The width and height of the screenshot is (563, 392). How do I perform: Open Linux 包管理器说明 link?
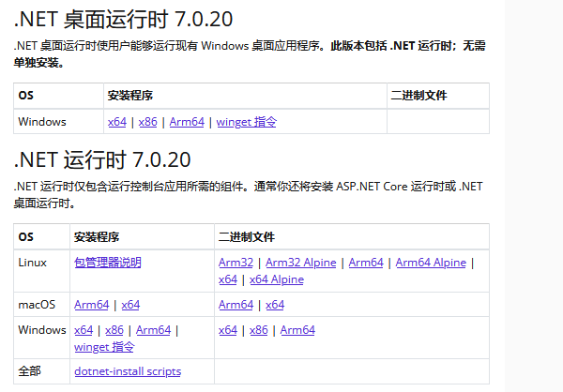(x=108, y=263)
